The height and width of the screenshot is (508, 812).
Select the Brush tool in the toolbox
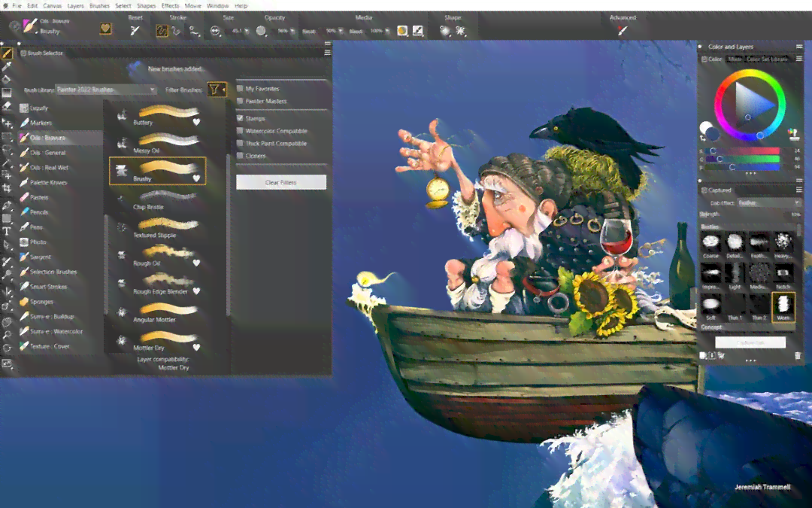pos(6,53)
